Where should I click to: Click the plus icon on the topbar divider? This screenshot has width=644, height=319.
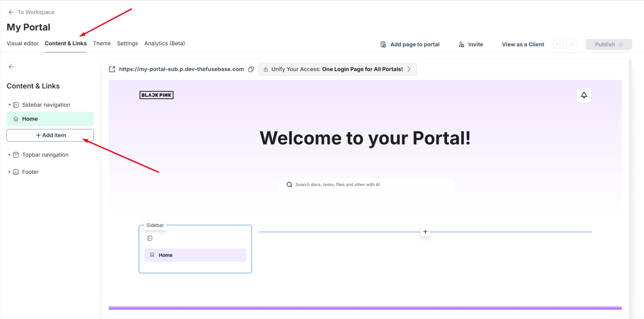tap(425, 231)
